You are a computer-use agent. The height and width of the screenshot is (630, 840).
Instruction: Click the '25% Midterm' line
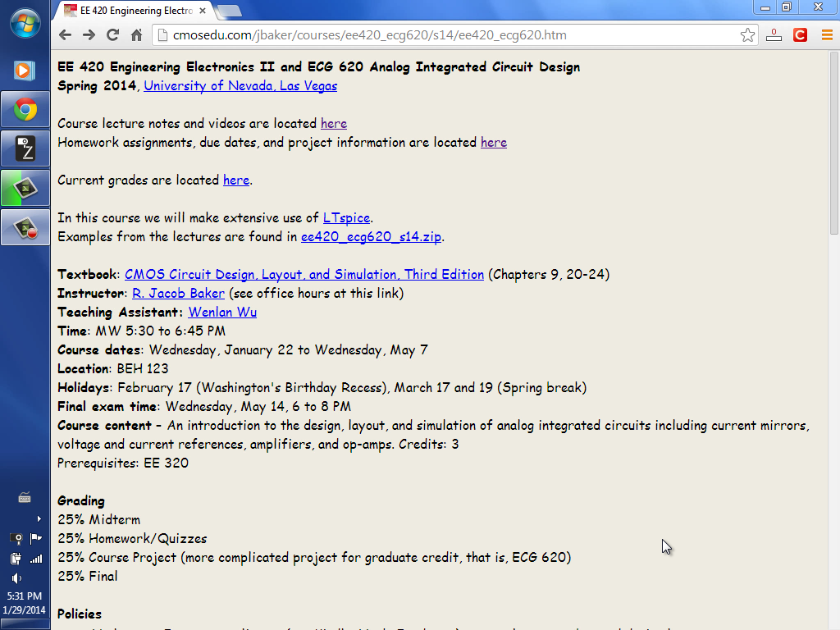coord(98,519)
